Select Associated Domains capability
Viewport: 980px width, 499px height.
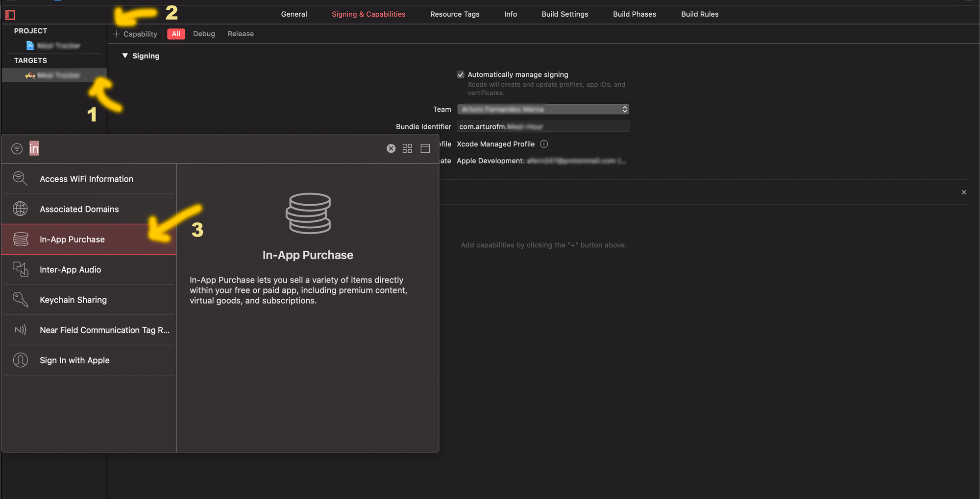(89, 209)
